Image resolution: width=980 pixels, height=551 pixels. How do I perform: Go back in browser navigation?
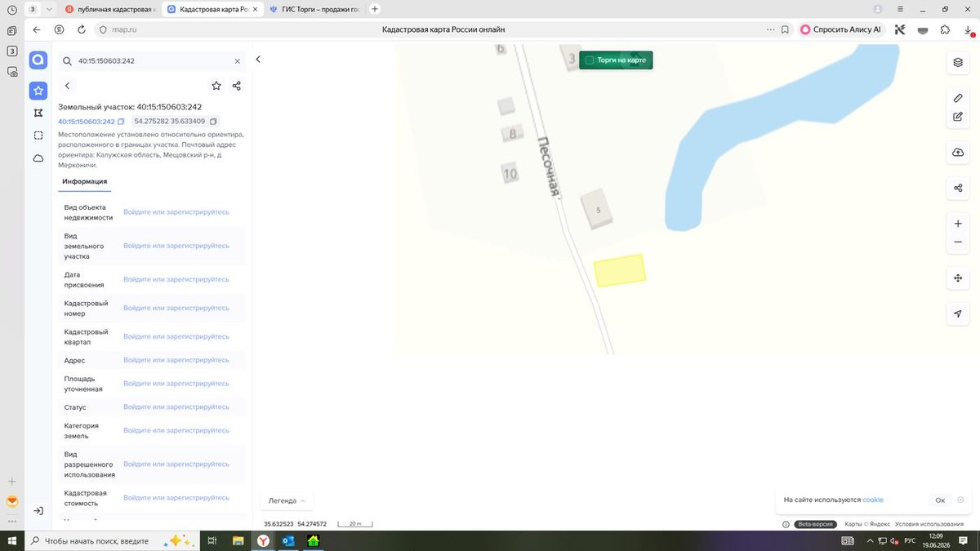click(x=36, y=29)
